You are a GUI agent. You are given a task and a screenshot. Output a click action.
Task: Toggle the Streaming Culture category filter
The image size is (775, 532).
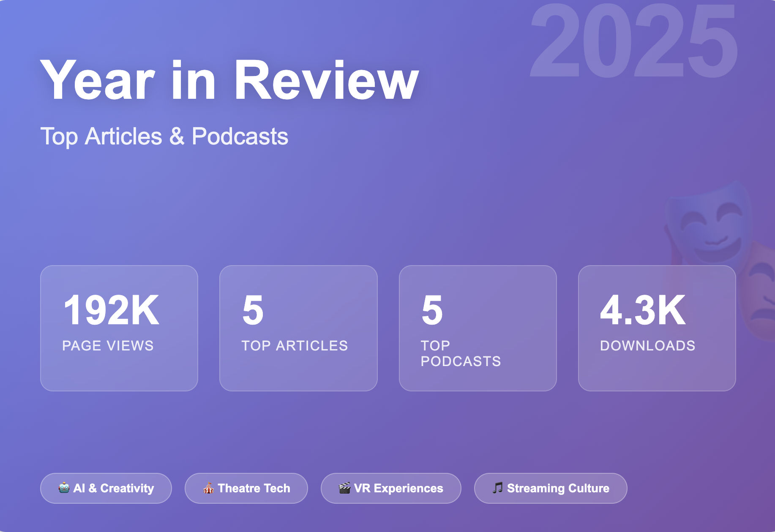tap(550, 488)
